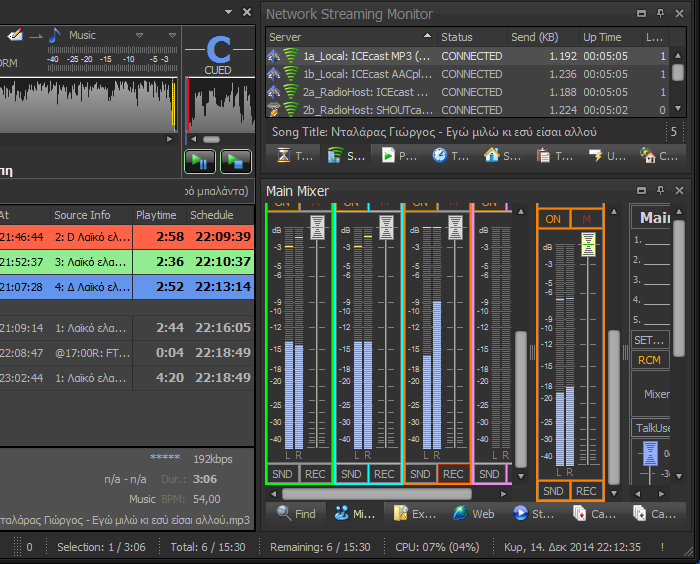Image resolution: width=700 pixels, height=564 pixels.
Task: Toggle the ON button on the orange channel
Action: pos(553,219)
